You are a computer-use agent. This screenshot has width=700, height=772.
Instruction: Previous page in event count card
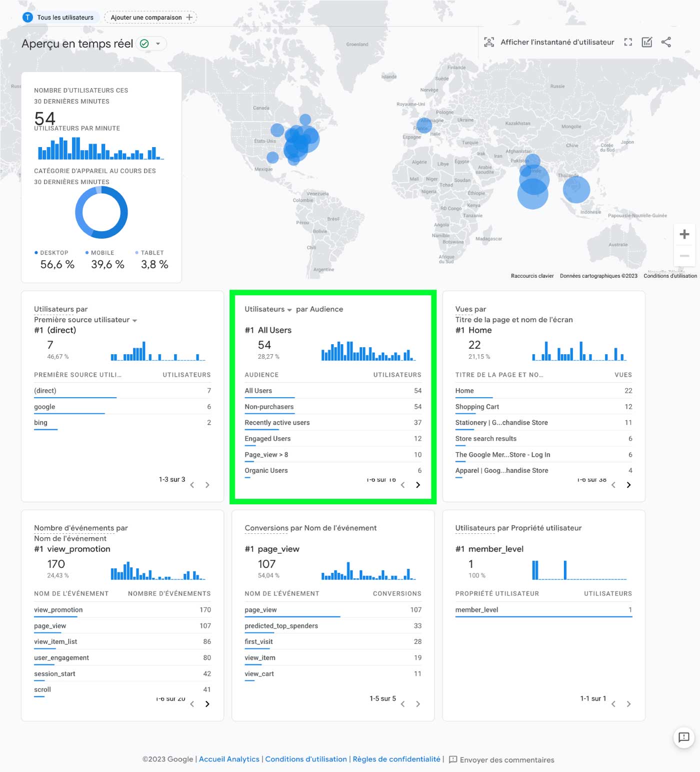192,704
